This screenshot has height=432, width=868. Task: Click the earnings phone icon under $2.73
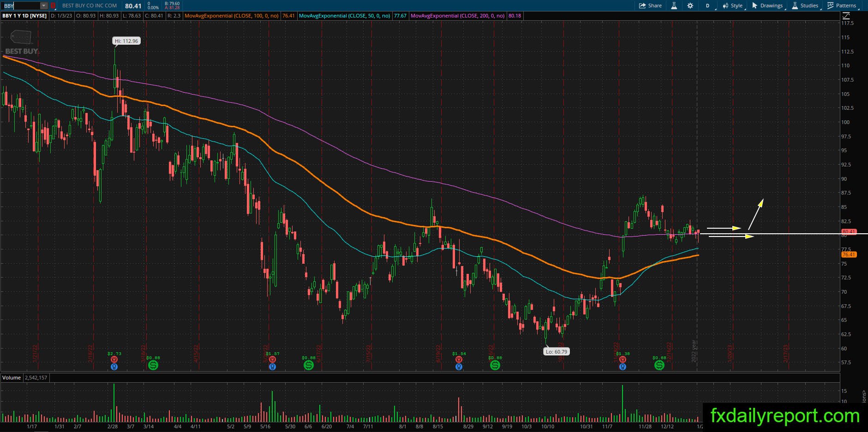pos(114,360)
